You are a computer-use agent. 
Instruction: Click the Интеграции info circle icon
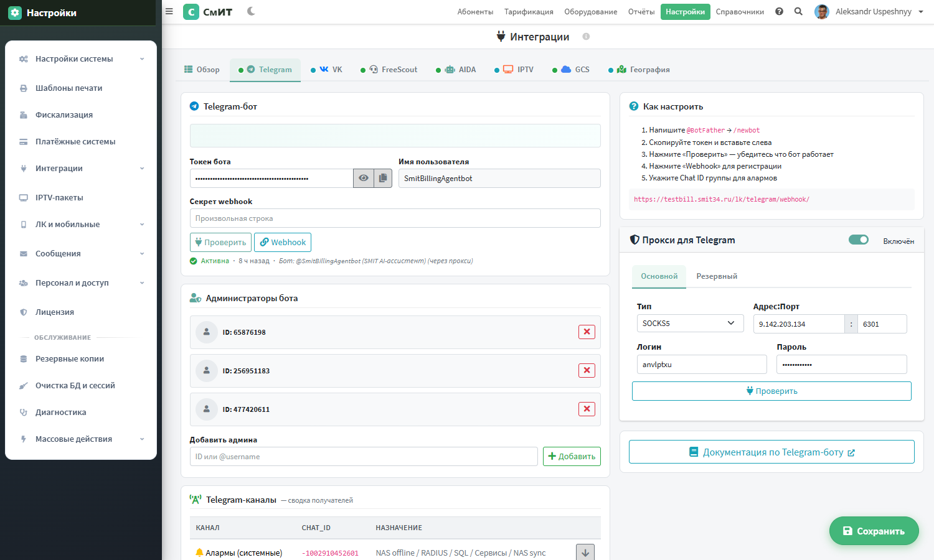pyautogui.click(x=586, y=37)
